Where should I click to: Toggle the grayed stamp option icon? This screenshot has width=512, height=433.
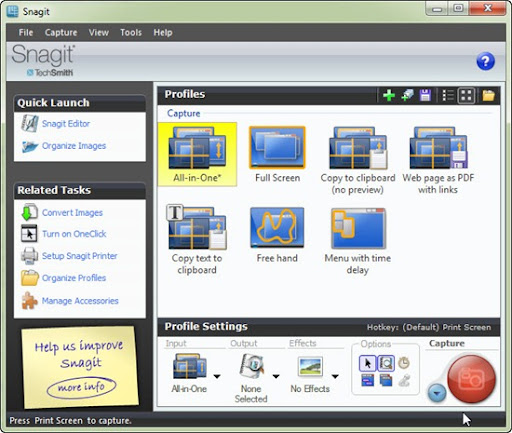(404, 381)
